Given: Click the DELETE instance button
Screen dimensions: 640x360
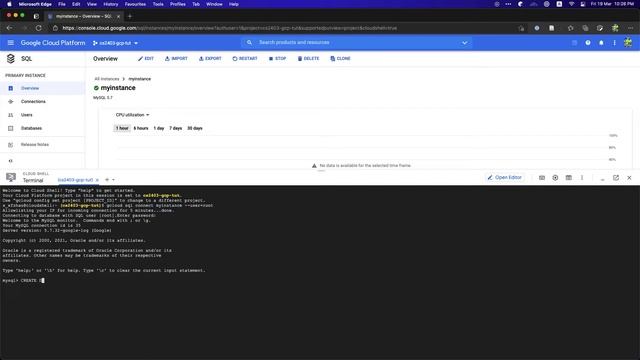Looking at the screenshot, I should (308, 59).
